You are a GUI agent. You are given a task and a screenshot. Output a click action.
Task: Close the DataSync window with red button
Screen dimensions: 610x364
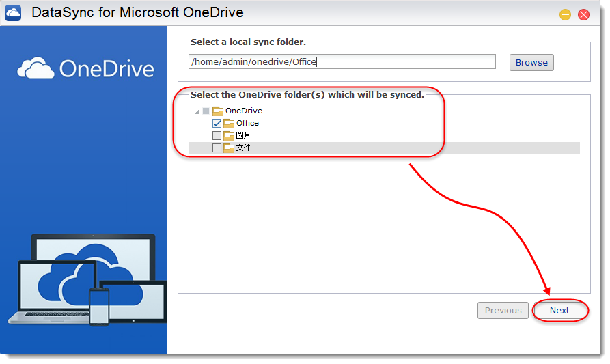coord(583,15)
